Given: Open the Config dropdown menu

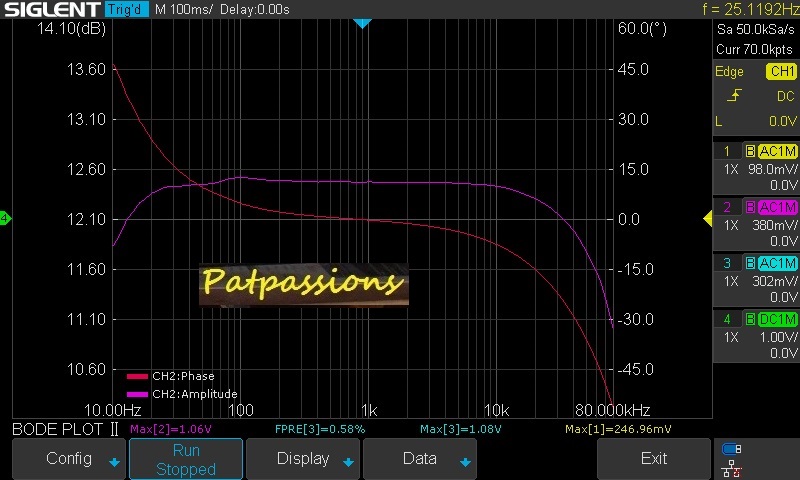Looking at the screenshot, I should point(69,459).
